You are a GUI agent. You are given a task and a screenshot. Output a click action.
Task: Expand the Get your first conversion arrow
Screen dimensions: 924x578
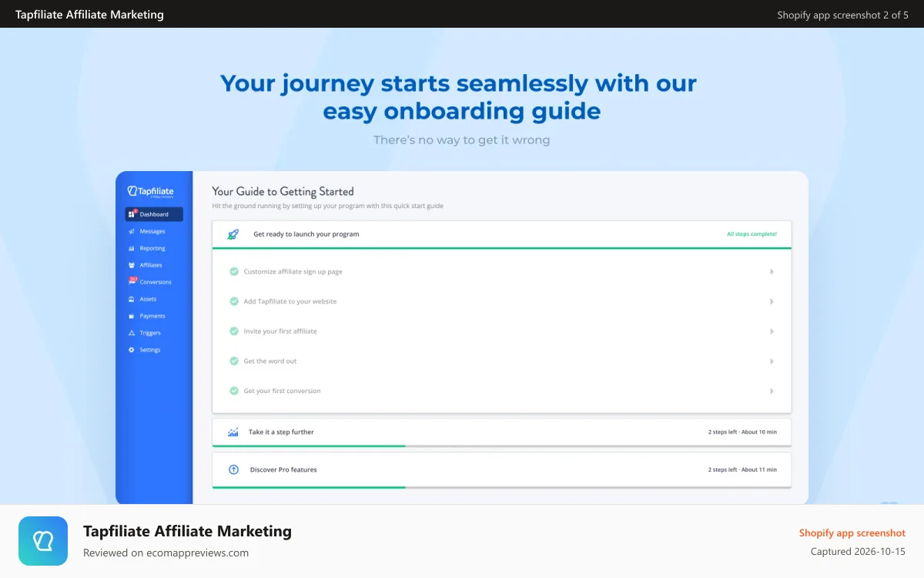pos(772,391)
